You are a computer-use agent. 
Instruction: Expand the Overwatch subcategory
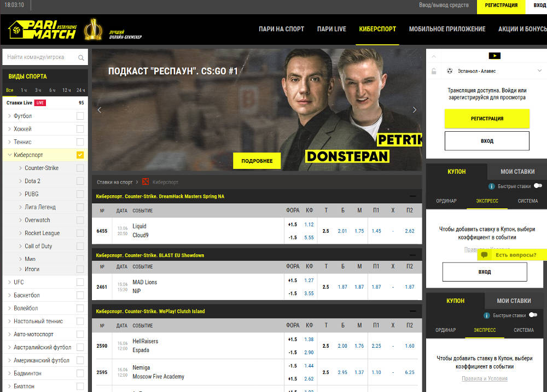point(20,220)
